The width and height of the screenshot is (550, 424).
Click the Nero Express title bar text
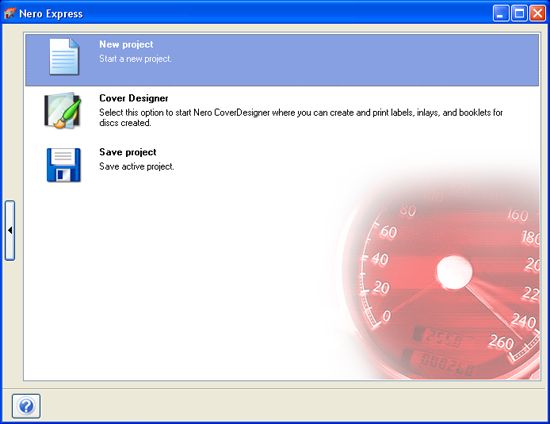(x=51, y=14)
